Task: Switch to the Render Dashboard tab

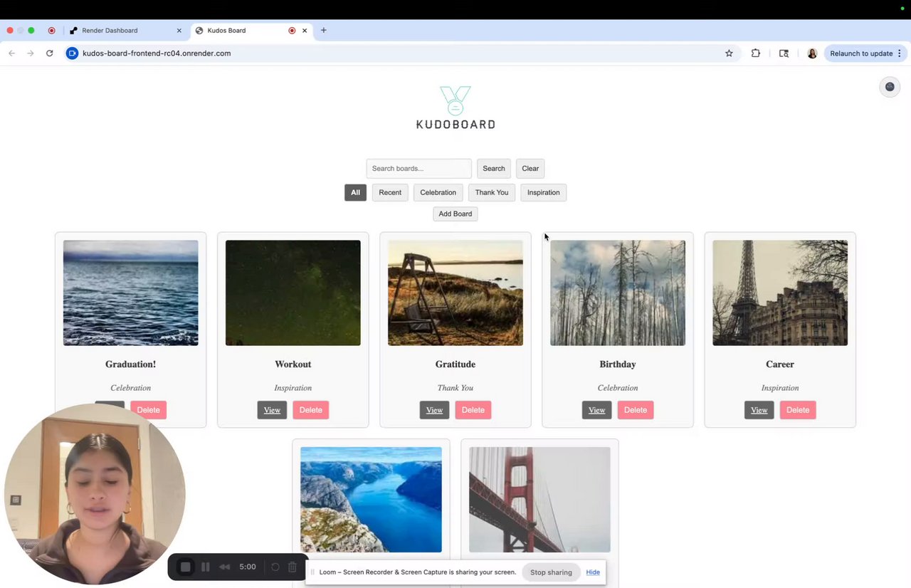Action: [125, 31]
